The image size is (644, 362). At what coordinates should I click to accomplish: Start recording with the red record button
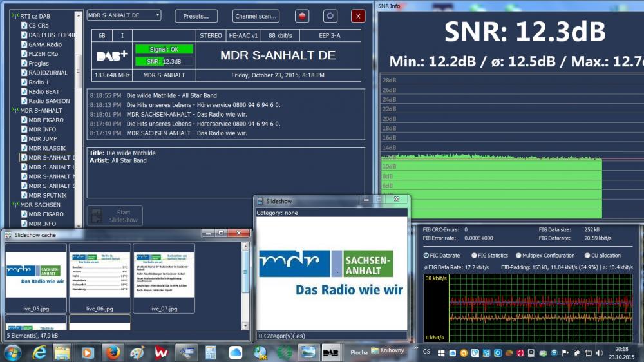(x=302, y=16)
